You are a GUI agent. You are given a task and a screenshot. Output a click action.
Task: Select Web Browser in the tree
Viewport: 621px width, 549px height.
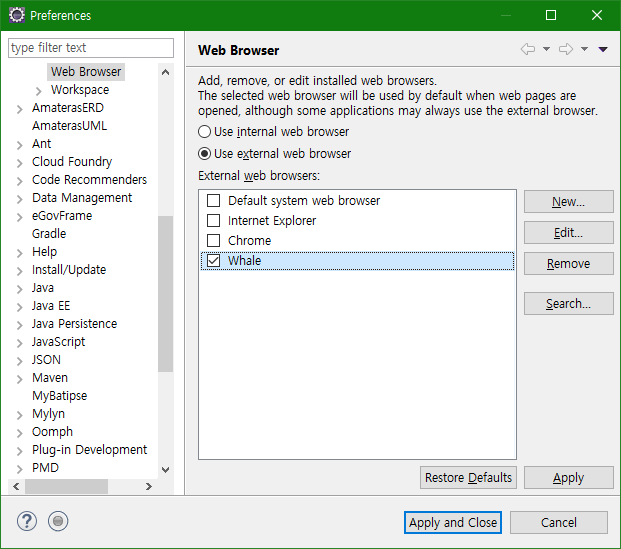tap(86, 72)
